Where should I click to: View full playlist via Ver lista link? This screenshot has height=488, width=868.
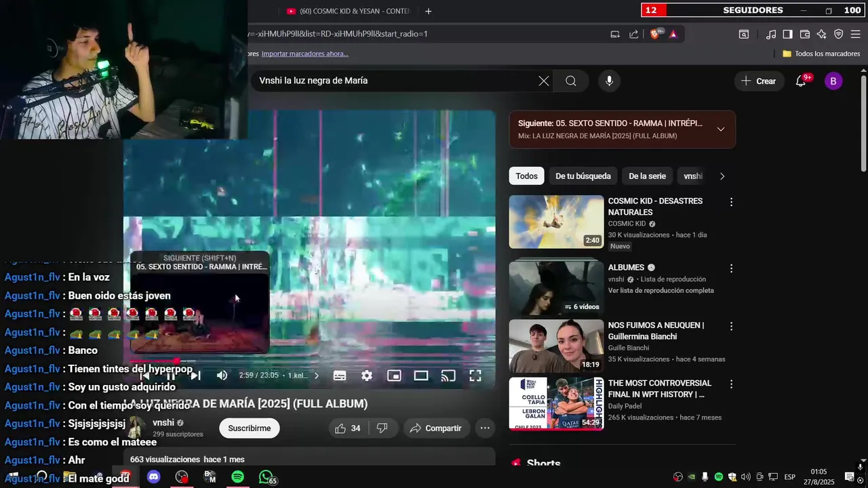point(660,291)
